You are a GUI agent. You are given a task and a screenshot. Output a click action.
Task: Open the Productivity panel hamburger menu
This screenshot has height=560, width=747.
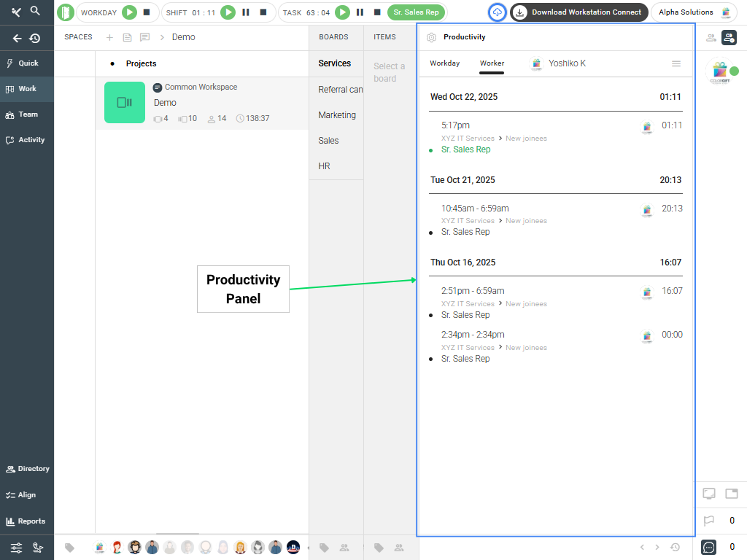click(x=676, y=63)
